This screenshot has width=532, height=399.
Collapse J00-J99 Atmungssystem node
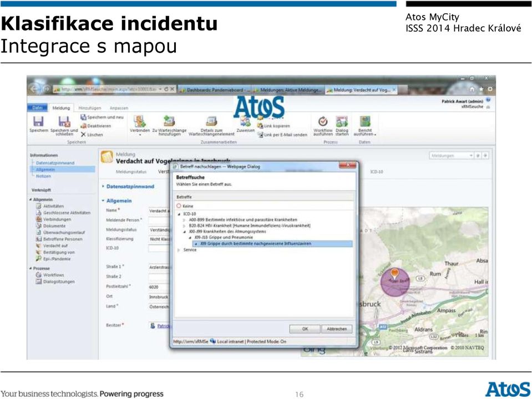[185, 232]
